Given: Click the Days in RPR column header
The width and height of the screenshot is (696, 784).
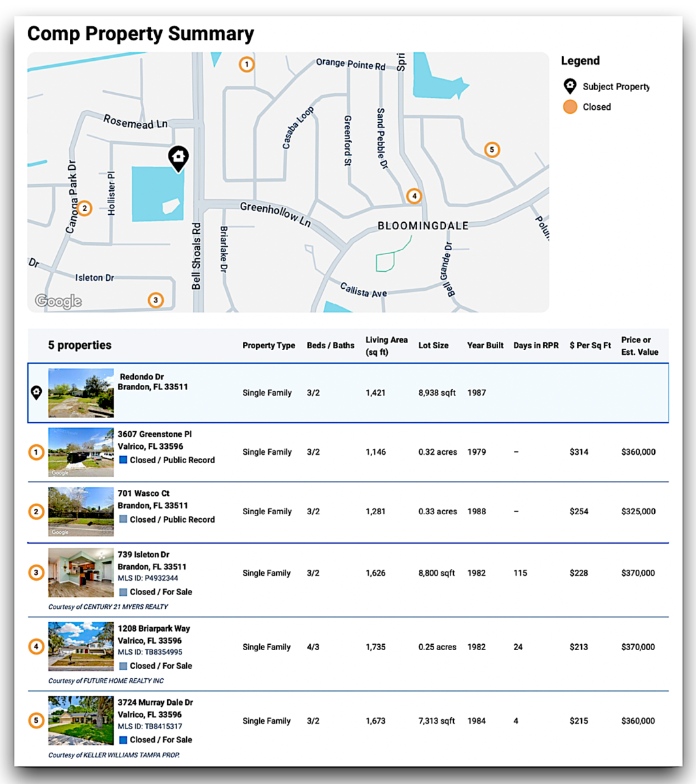Looking at the screenshot, I should click(536, 346).
